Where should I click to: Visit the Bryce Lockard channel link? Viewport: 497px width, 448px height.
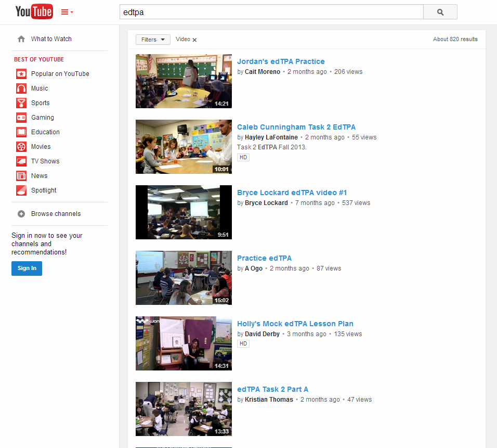coord(266,203)
